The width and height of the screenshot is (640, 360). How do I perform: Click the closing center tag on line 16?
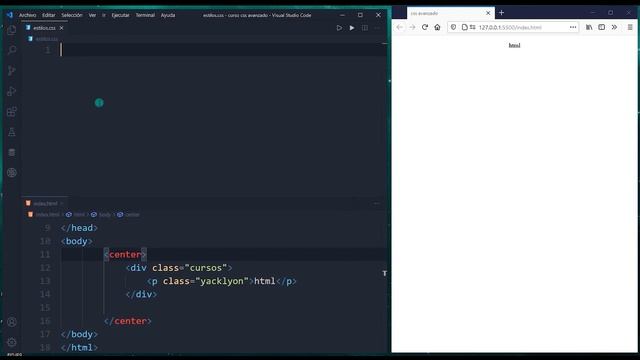pos(128,321)
